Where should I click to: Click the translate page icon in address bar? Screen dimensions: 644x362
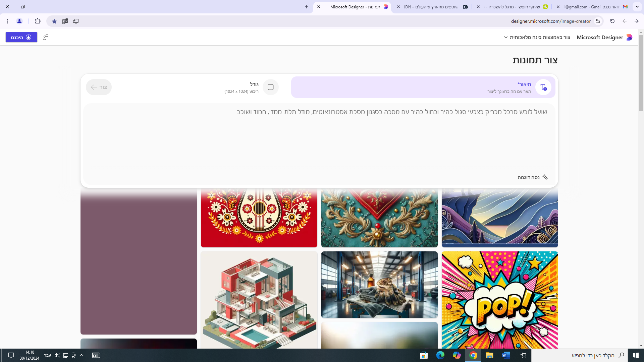[65, 21]
